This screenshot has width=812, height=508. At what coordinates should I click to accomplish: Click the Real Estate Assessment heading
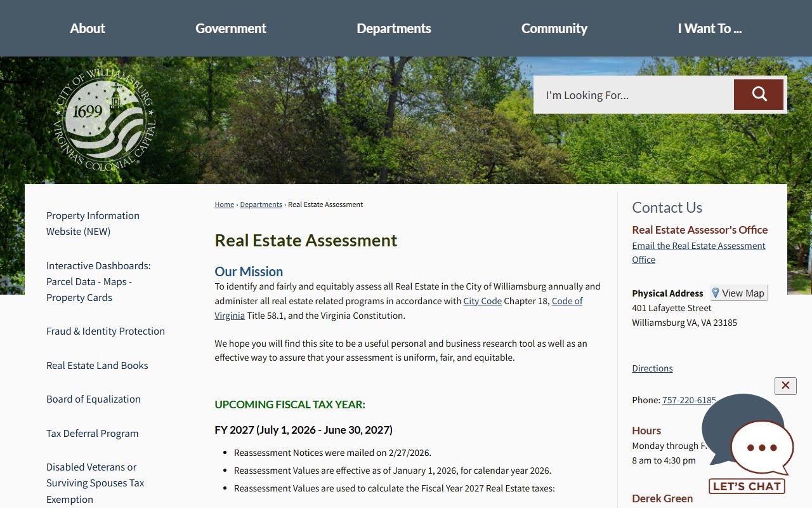(306, 240)
